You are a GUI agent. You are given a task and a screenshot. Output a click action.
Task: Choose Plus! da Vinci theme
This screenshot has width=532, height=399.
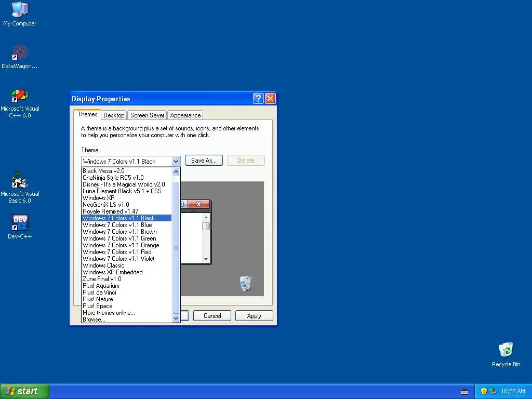point(127,292)
